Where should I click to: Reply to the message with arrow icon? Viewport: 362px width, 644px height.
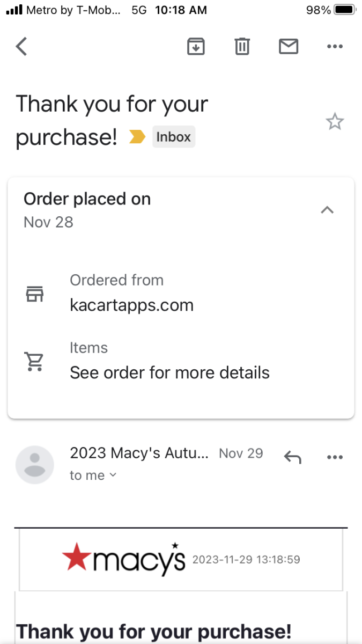click(x=292, y=457)
